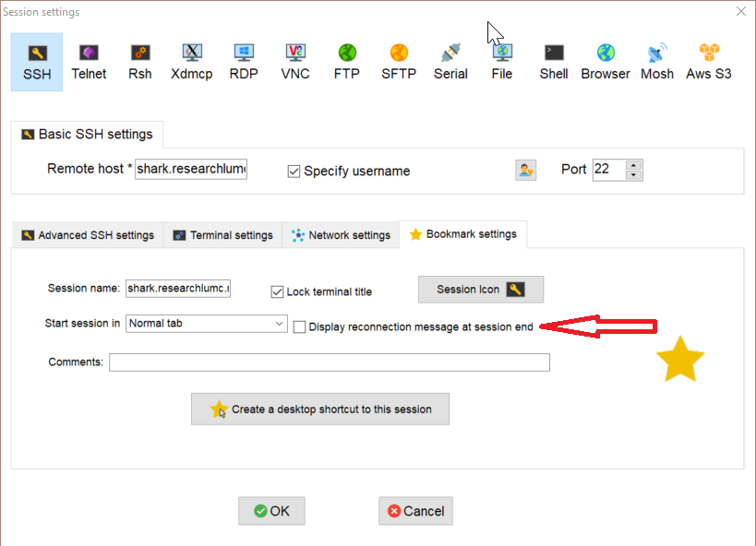This screenshot has width=756, height=546.
Task: Click the Comments text field
Action: [329, 362]
